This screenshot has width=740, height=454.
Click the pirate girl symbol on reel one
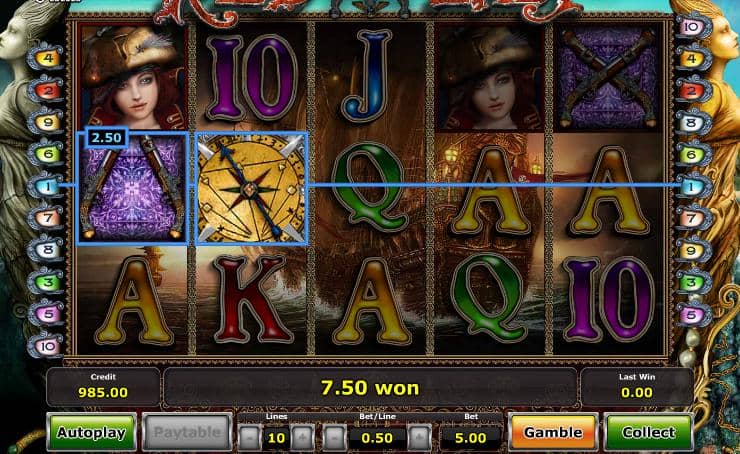click(x=133, y=78)
